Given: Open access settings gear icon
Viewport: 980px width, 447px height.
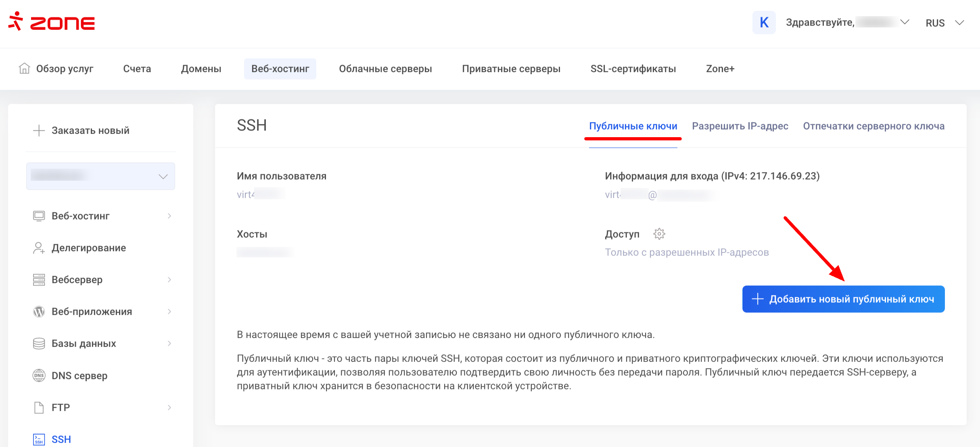Looking at the screenshot, I should click(659, 234).
